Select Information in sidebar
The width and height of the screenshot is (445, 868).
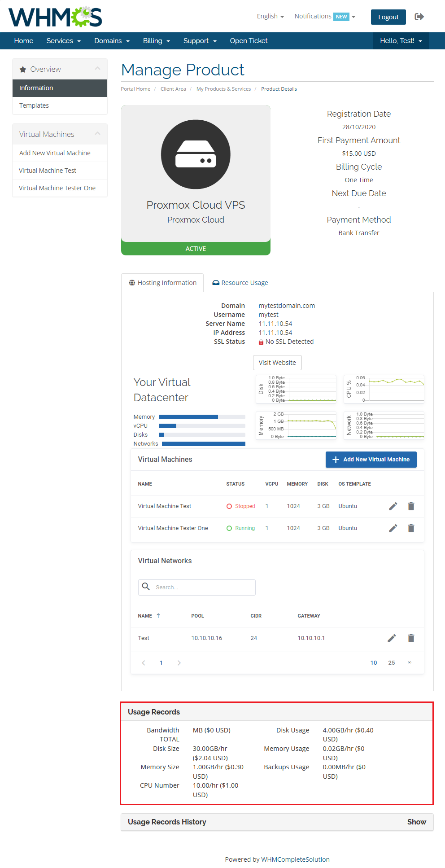(x=60, y=88)
